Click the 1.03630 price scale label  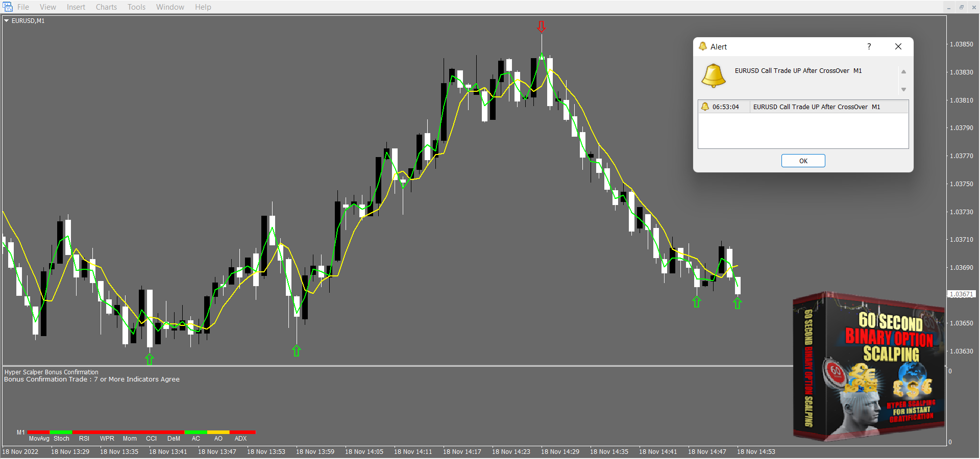point(962,351)
